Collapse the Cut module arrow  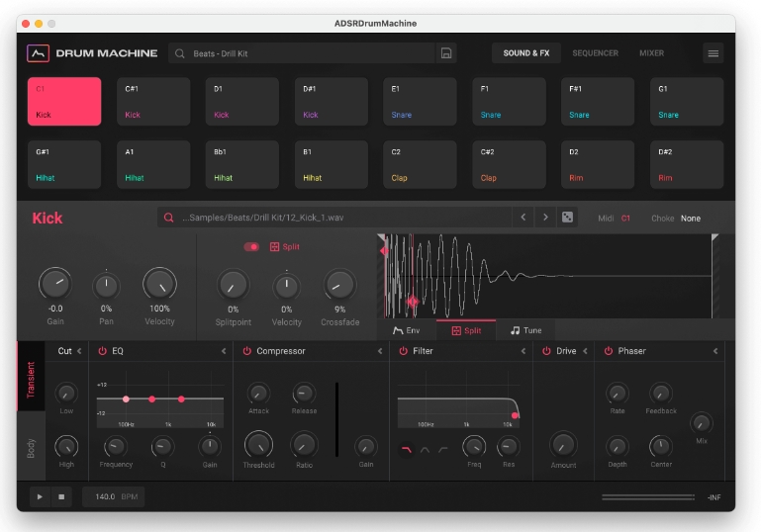(x=79, y=351)
